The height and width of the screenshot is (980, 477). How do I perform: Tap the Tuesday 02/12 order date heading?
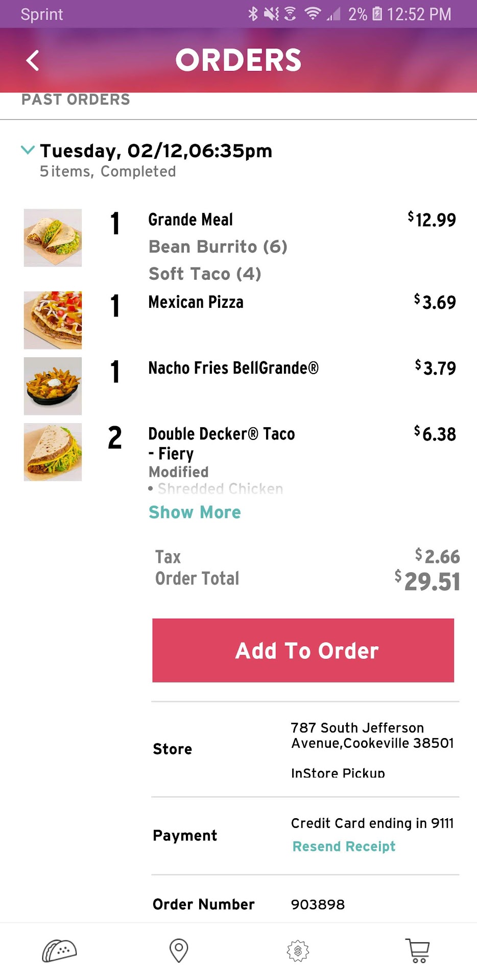click(156, 151)
